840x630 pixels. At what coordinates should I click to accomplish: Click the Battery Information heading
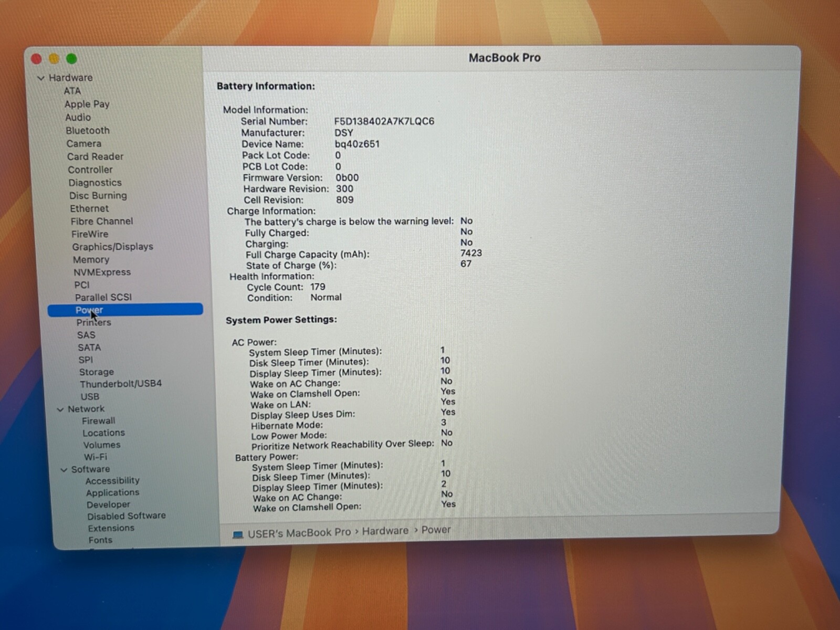coord(266,86)
